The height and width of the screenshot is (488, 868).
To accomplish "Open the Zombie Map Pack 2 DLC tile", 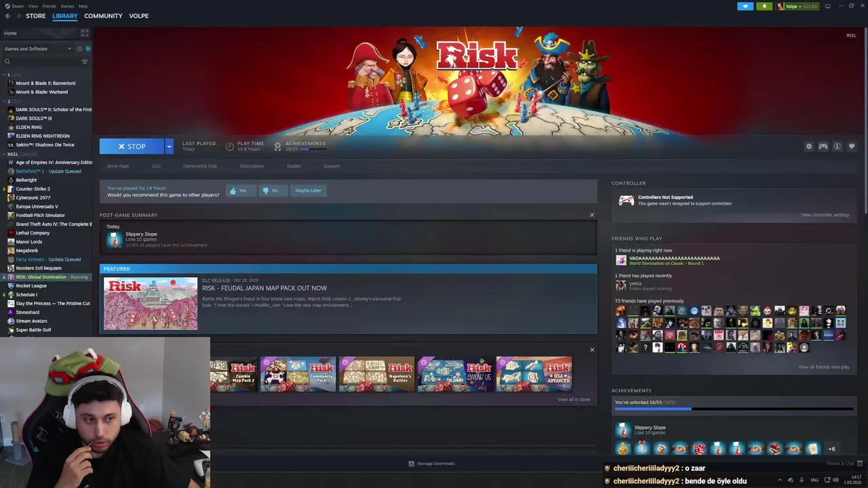I will (x=235, y=375).
